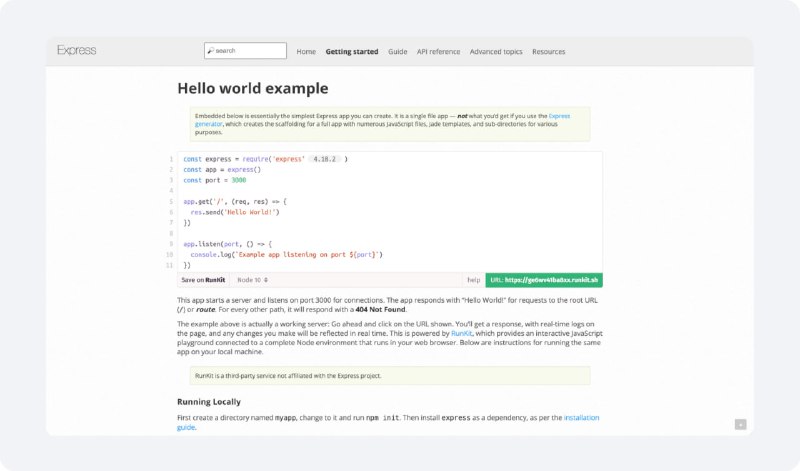This screenshot has height=471, width=800.
Task: Click the app.listen(port code line
Action: click(228, 244)
